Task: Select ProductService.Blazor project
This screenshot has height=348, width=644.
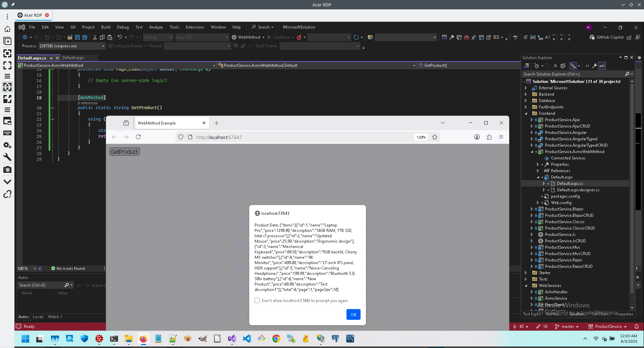Action: [564, 209]
